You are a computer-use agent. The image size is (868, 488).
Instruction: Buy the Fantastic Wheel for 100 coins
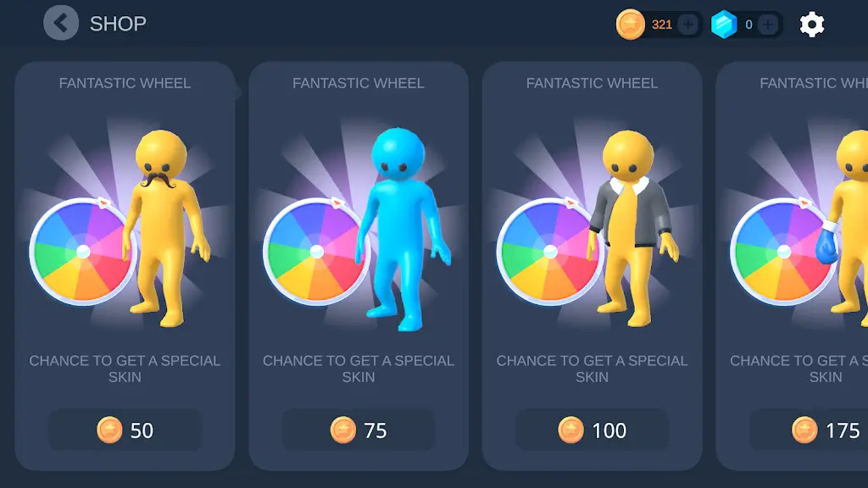[x=593, y=430]
